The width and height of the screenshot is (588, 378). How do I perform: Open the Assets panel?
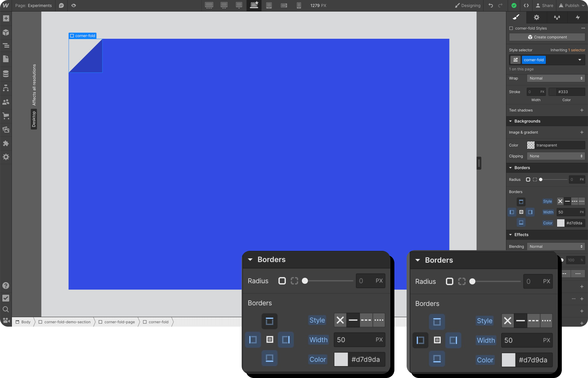[x=6, y=130]
